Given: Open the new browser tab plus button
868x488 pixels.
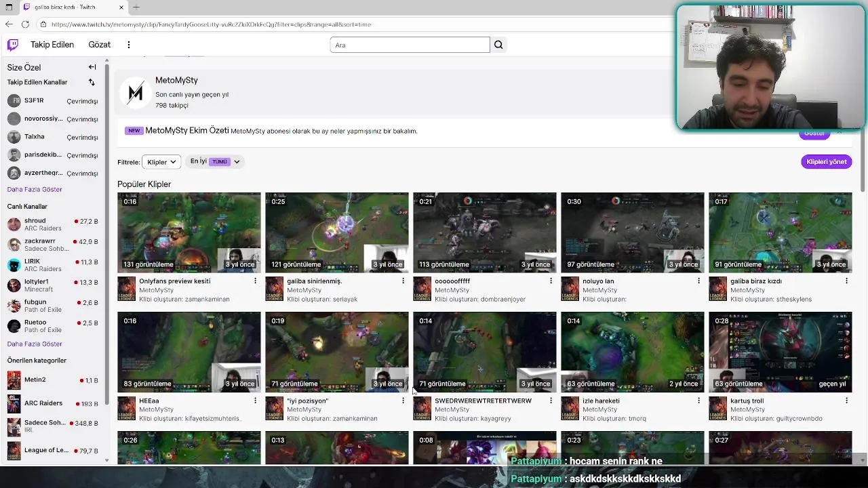Looking at the screenshot, I should click(x=136, y=7).
